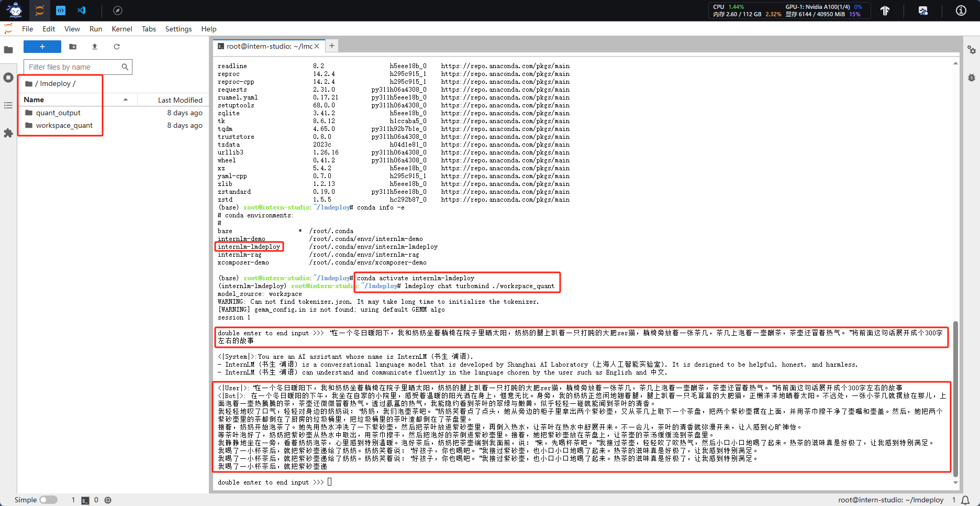Open the info circle icon top right
The width and height of the screenshot is (980, 506).
tap(961, 10)
